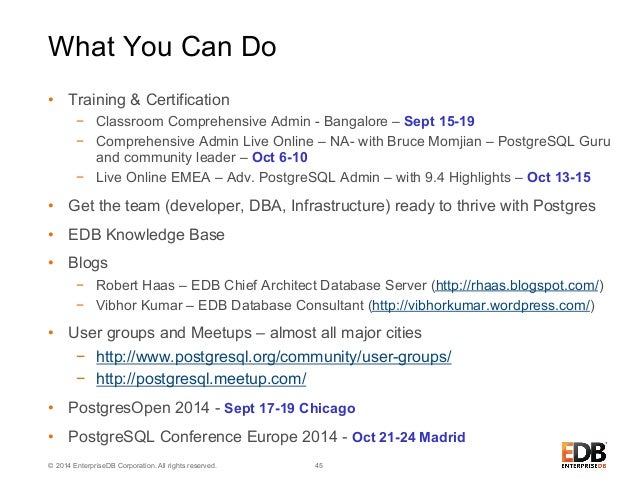
Task: Click the 'PostgreSQL Conference Europe 2014' text
Action: (203, 437)
